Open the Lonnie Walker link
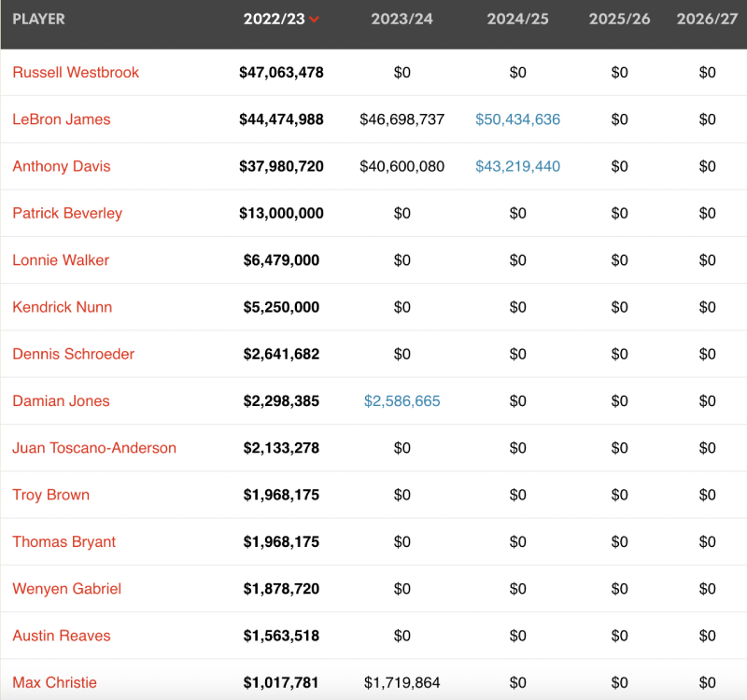The width and height of the screenshot is (747, 700). tap(61, 260)
